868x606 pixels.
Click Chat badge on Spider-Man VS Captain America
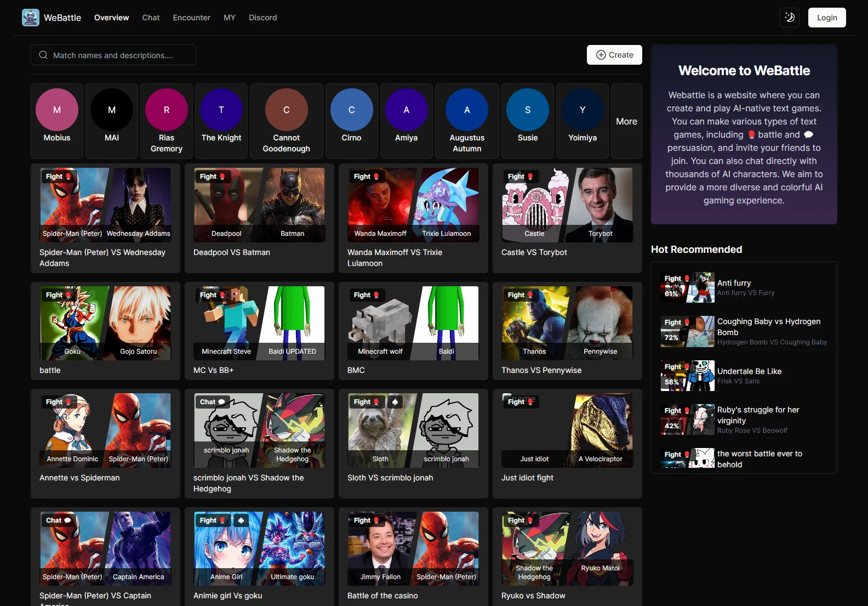(x=59, y=520)
